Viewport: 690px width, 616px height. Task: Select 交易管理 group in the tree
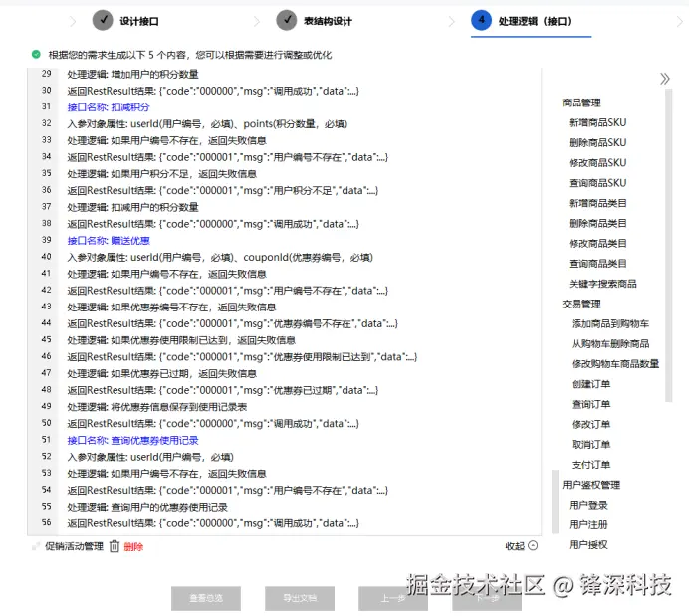(x=581, y=304)
